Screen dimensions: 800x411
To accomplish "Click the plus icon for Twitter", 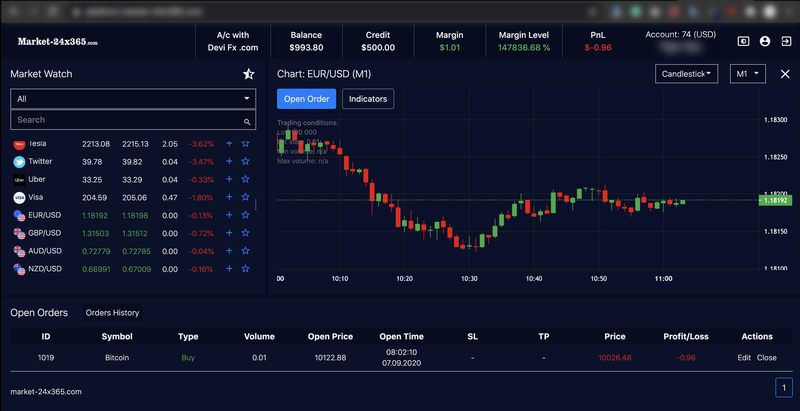I will [229, 162].
